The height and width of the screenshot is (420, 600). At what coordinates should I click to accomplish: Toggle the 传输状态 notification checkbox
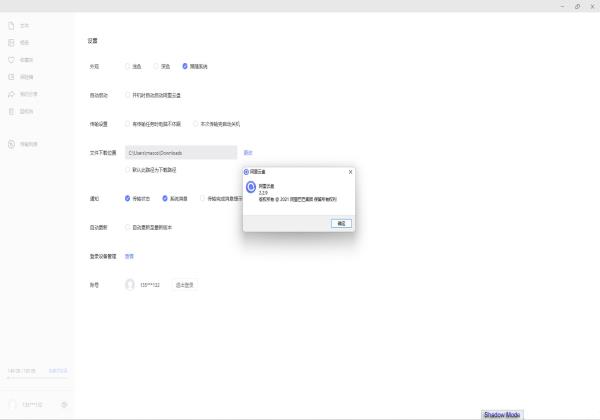pos(128,198)
